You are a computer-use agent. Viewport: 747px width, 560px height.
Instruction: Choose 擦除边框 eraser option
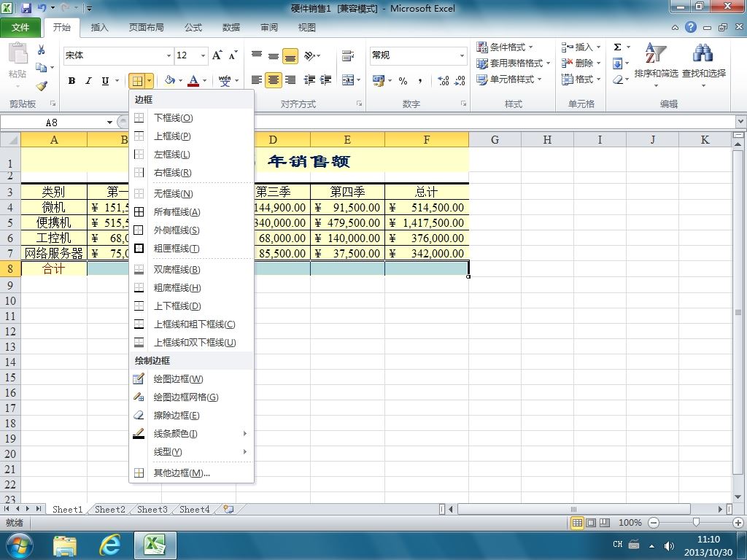(x=192, y=415)
